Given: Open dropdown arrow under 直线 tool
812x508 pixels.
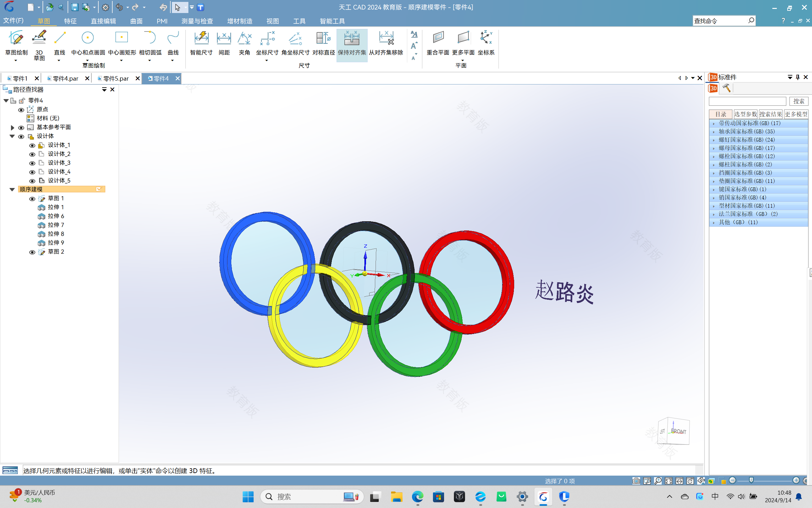Looking at the screenshot, I should pos(59,60).
